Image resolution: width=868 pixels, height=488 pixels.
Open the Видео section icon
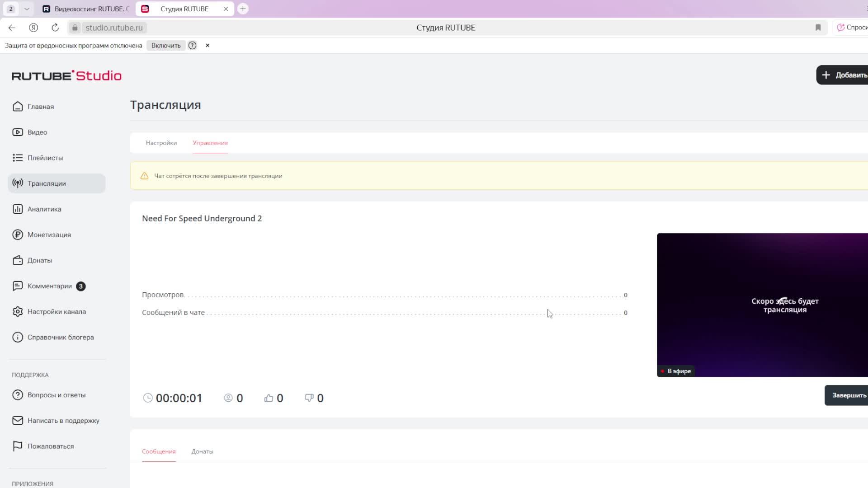point(18,132)
